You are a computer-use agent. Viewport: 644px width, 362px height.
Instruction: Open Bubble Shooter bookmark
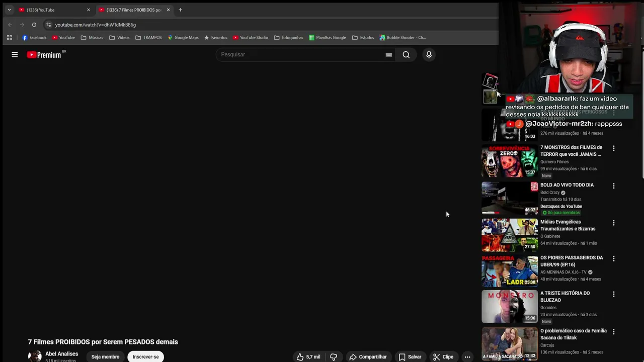point(403,38)
